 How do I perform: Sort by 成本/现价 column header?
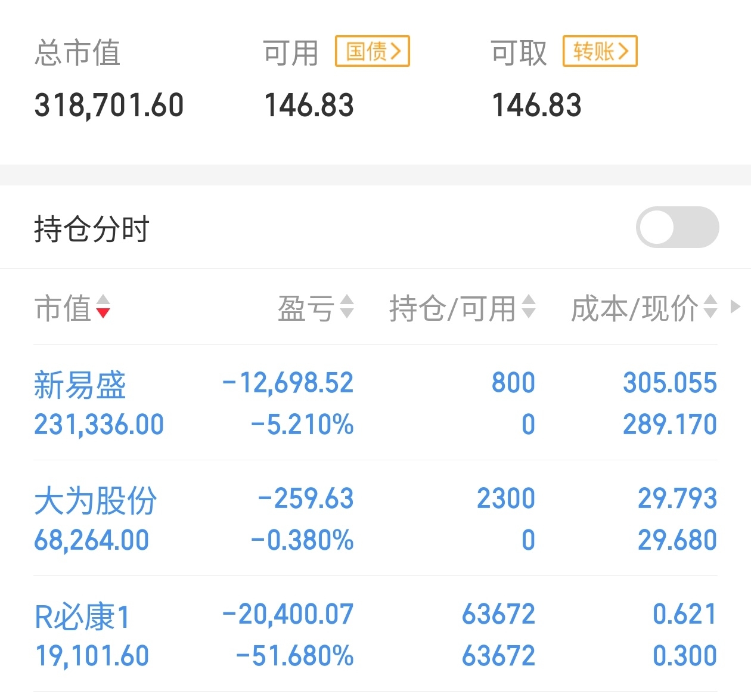(x=634, y=308)
